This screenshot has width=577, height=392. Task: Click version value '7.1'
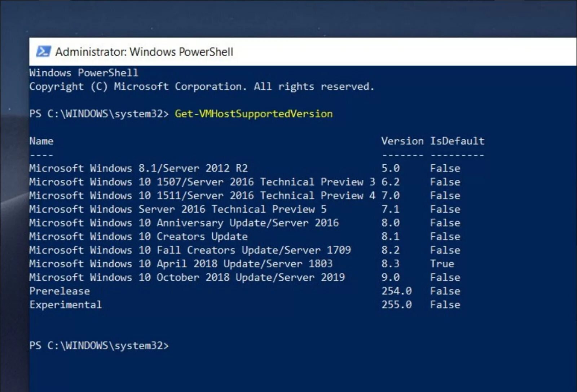click(x=391, y=209)
